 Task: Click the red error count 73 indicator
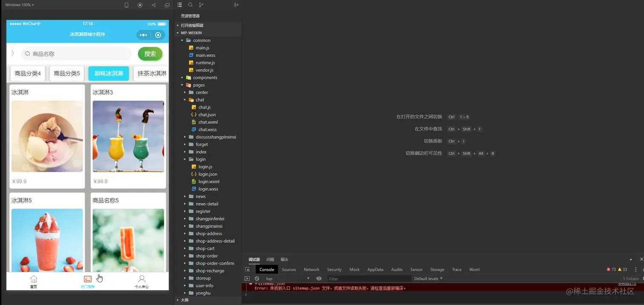tap(611, 269)
